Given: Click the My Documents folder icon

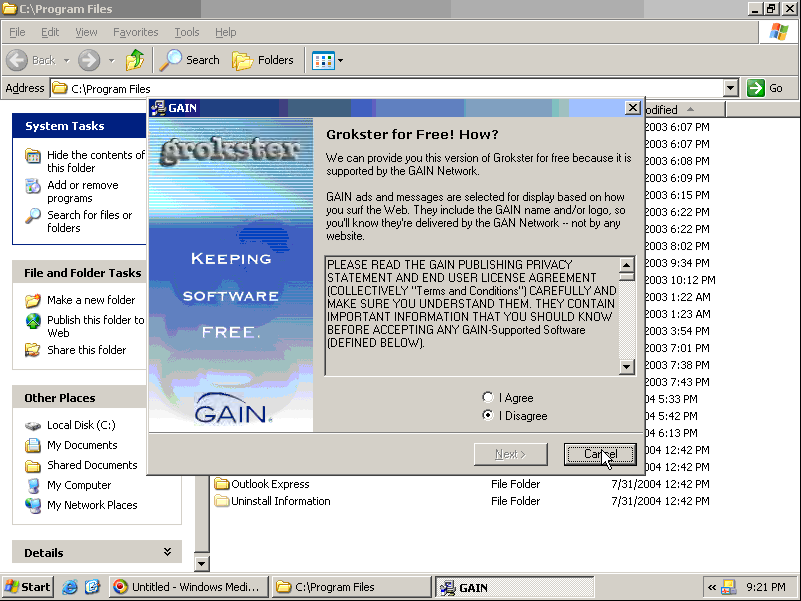Looking at the screenshot, I should [33, 445].
